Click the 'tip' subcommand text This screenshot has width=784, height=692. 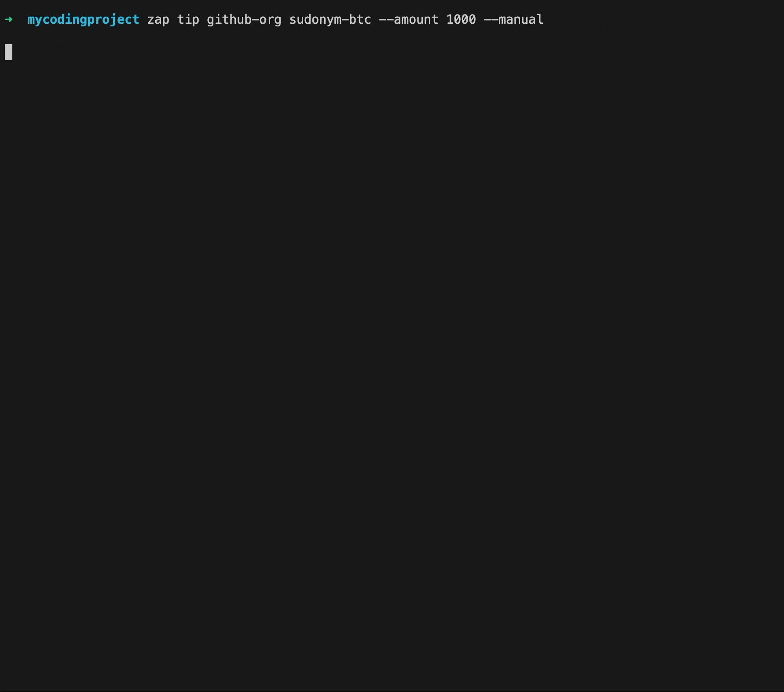(x=188, y=20)
